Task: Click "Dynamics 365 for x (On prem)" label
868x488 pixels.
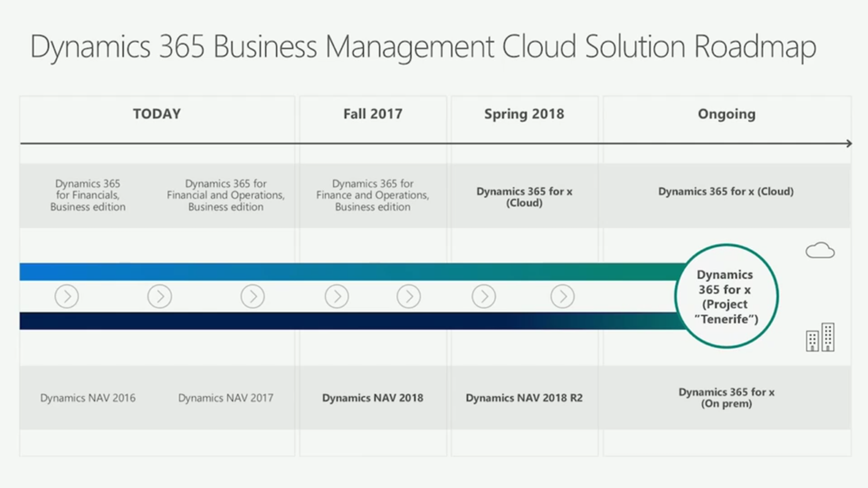Action: tap(727, 398)
